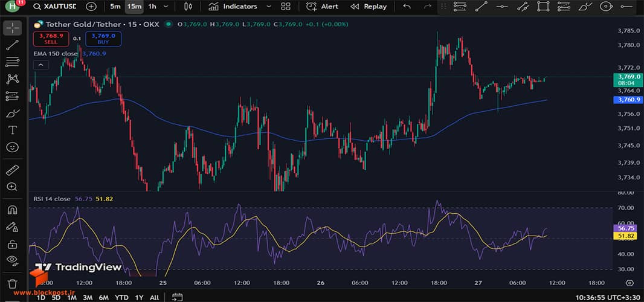Select the trend line drawing tool
Image resolution: width=644 pixels, height=302 pixels.
click(12, 45)
